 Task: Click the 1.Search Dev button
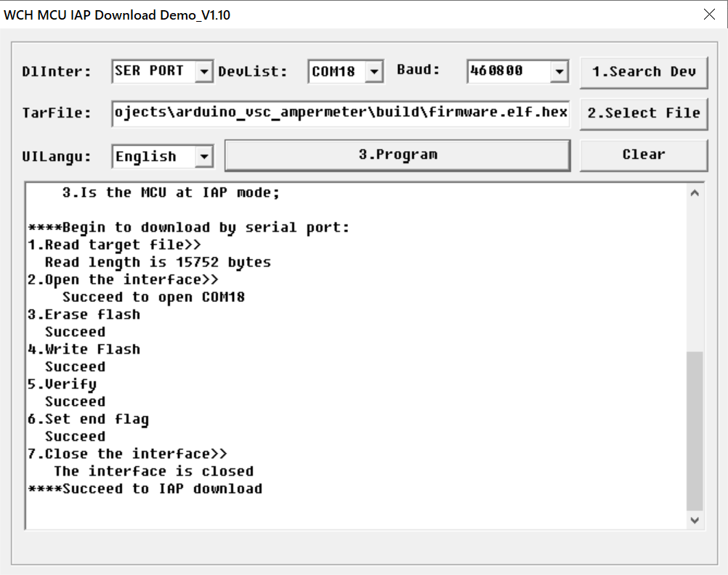click(644, 73)
